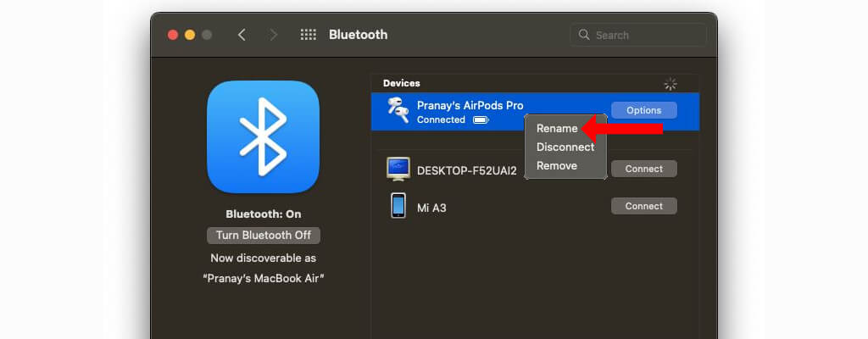
Task: Select the DESKTOP-F52UAI2 device name
Action: pos(467,170)
